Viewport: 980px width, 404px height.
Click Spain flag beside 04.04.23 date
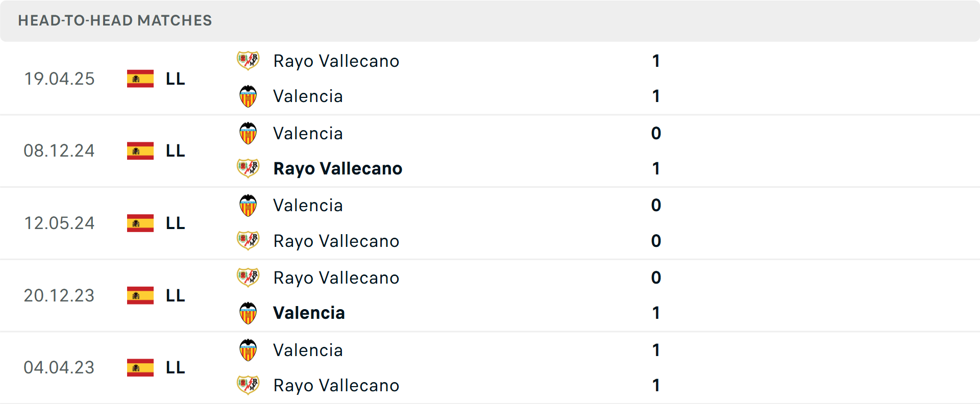point(140,368)
